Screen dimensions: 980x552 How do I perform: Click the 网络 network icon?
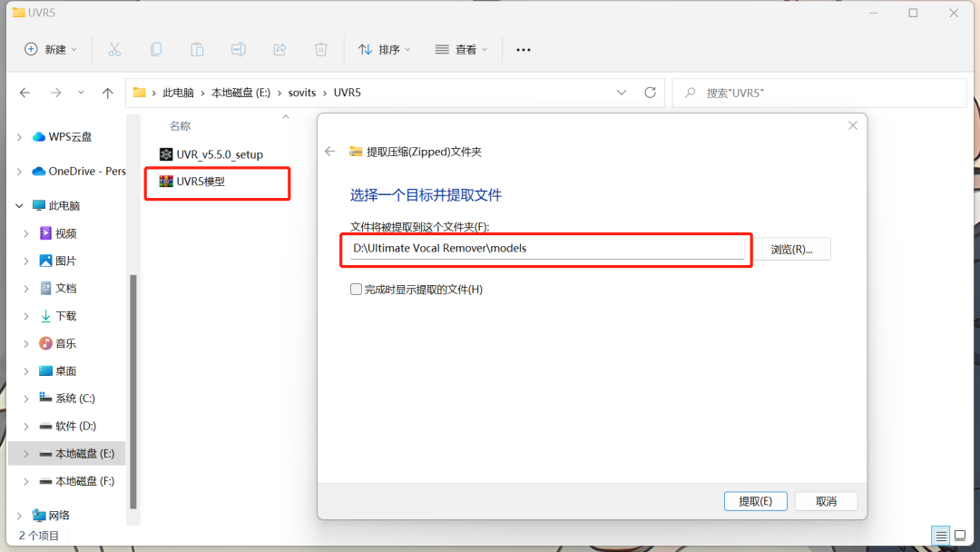click(39, 515)
